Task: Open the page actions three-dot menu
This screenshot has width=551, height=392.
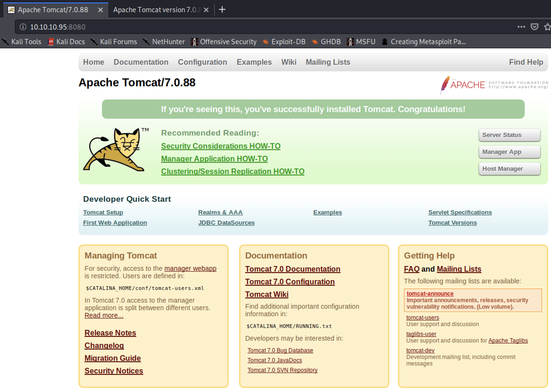Action: tap(521, 27)
